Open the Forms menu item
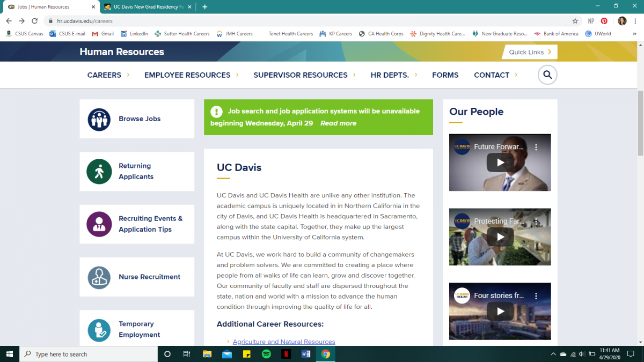 tap(445, 75)
